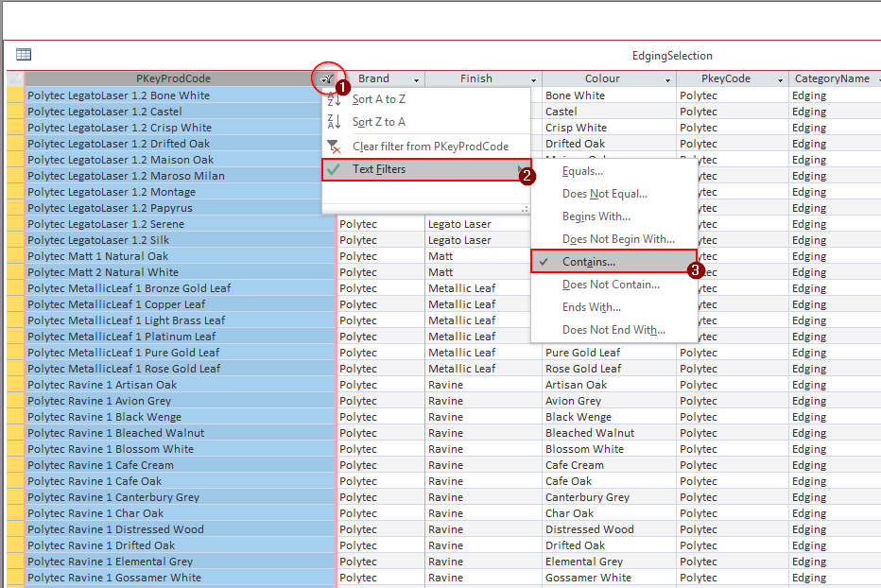Open the Text Filters submenu
Image resolution: width=881 pixels, height=588 pixels.
(426, 169)
